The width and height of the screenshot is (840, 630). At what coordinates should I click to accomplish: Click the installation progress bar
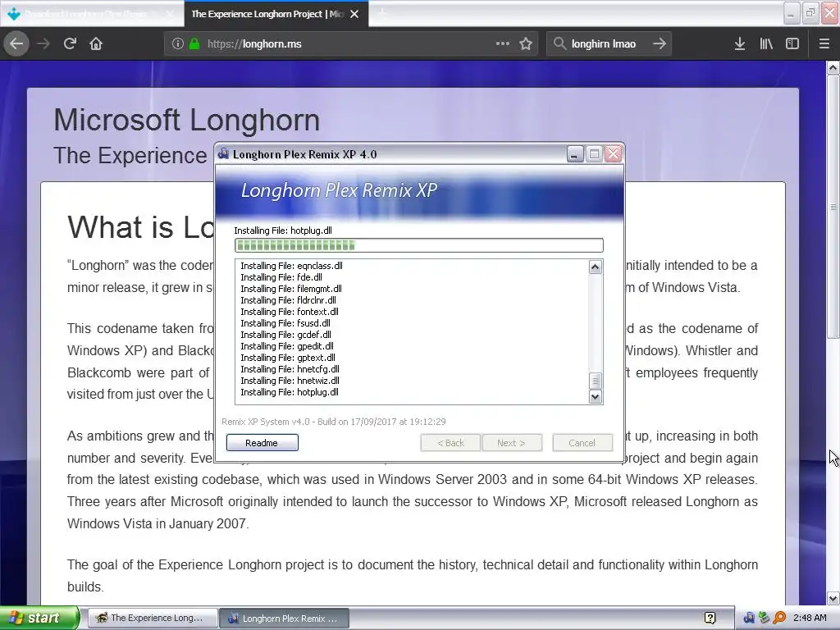tap(419, 245)
